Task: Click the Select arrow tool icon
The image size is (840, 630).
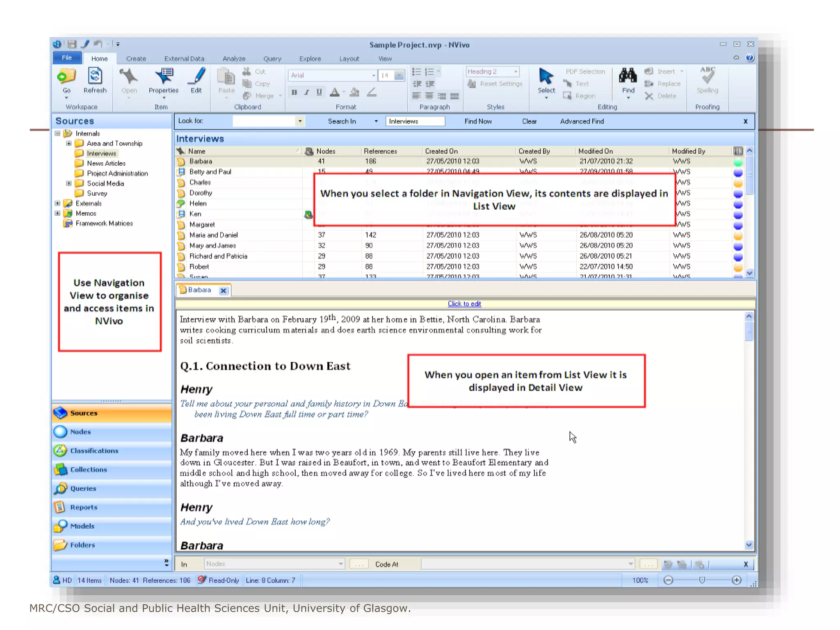Action: [546, 76]
